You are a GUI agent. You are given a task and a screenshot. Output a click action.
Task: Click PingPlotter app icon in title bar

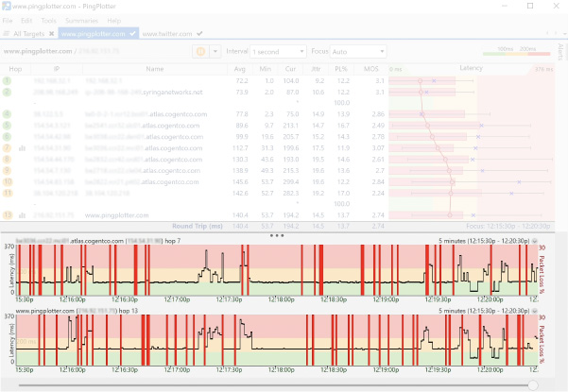7,7
